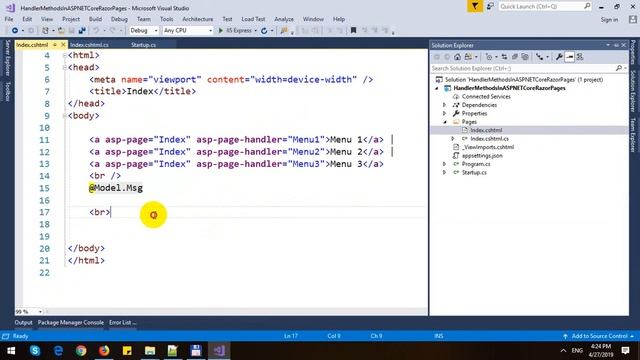Viewport: 640px width, 360px height.
Task: Click the bookmark toolbar icon
Action: 353,31
